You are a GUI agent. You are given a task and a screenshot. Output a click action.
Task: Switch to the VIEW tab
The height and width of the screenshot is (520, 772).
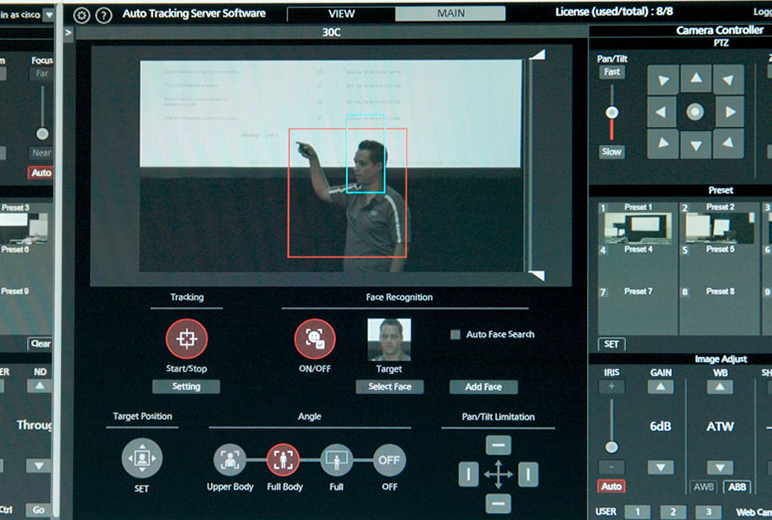[x=340, y=14]
